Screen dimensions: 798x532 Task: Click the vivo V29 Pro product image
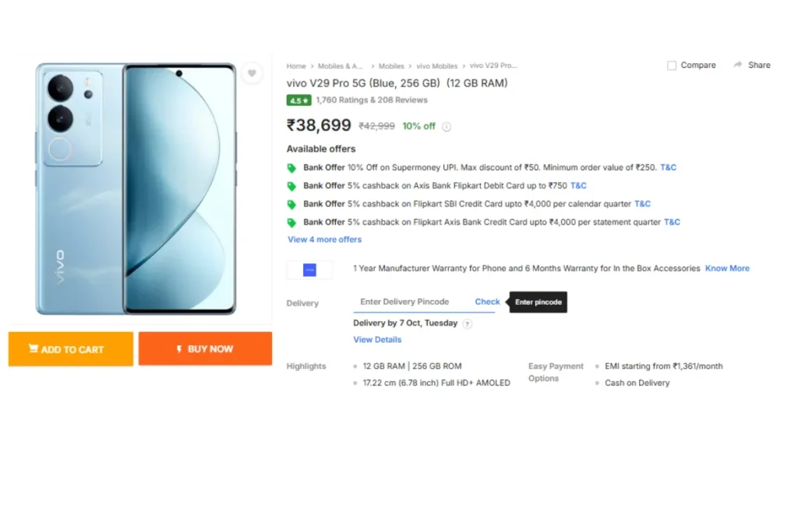136,189
